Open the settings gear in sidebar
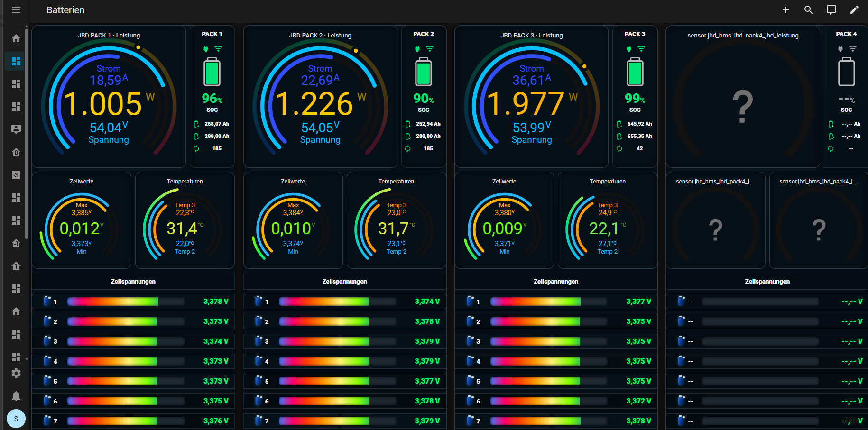This screenshot has width=868, height=430. click(x=16, y=373)
